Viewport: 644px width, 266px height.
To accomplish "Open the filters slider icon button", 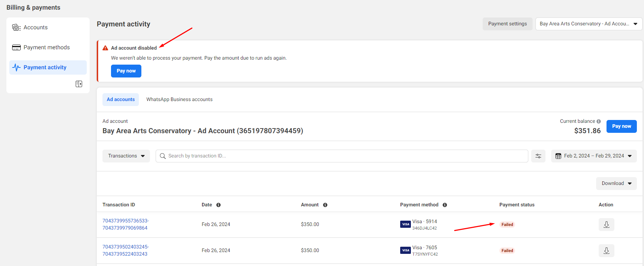I will pyautogui.click(x=538, y=156).
